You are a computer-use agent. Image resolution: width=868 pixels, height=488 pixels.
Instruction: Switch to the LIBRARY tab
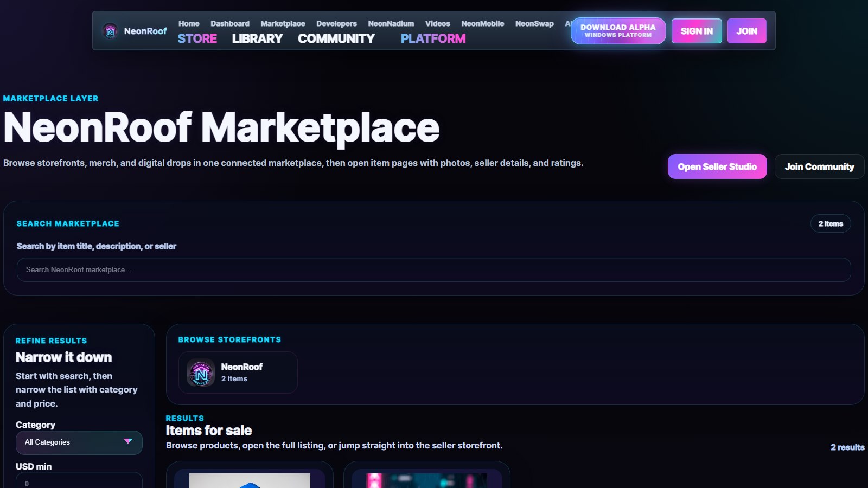tap(257, 39)
